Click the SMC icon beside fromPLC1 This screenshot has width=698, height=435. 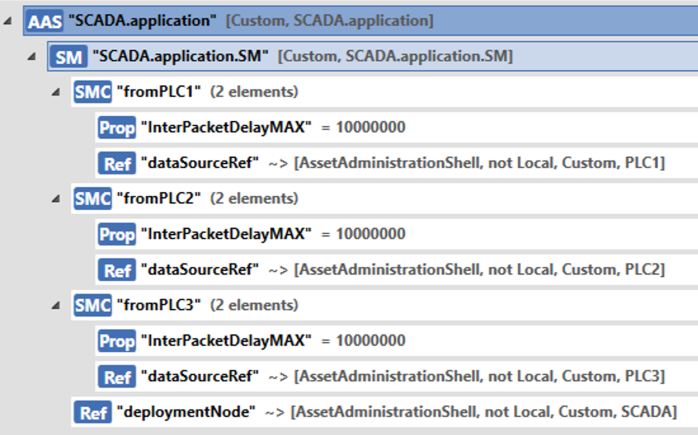93,92
